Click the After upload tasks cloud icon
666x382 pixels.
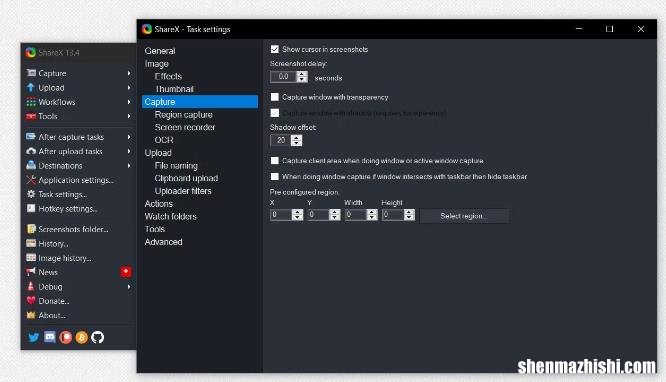coord(31,151)
